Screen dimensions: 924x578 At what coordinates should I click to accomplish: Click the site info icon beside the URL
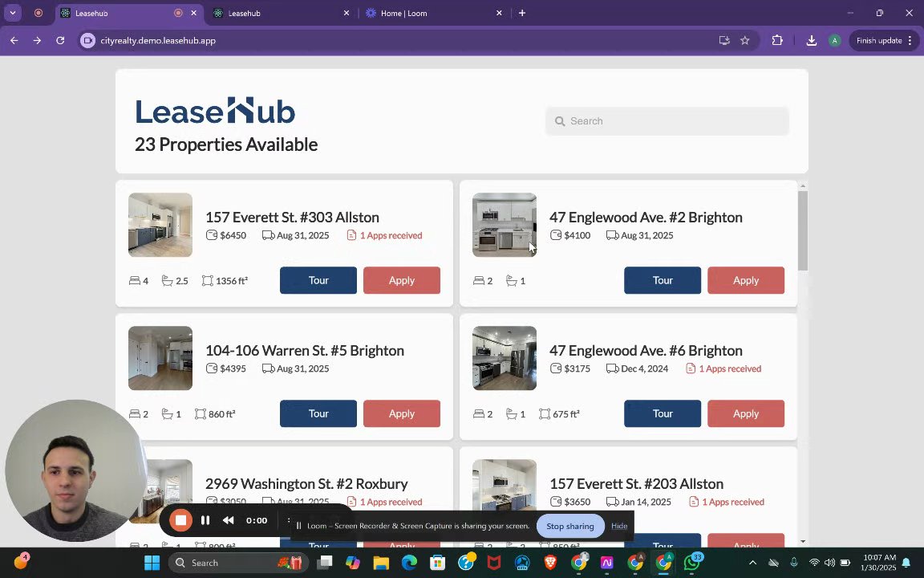[87, 41]
